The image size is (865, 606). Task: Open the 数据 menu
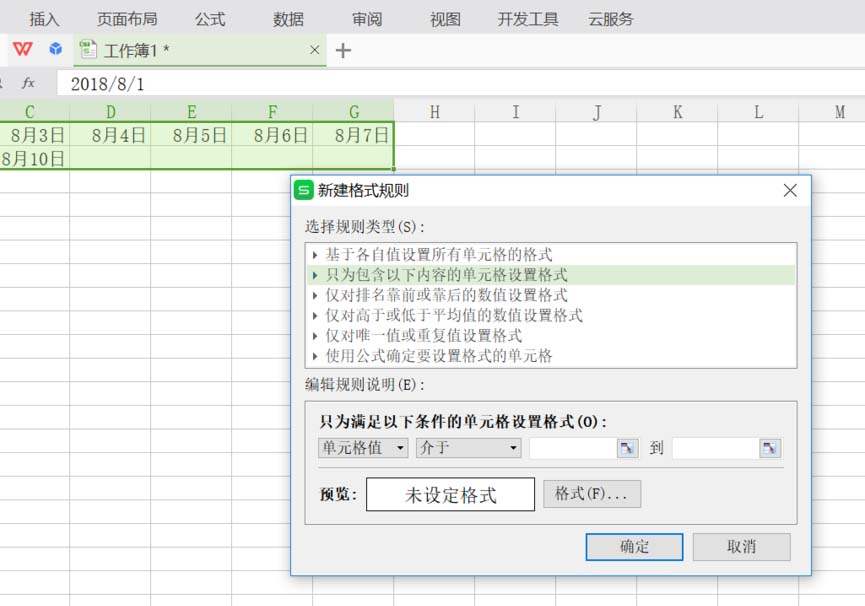[288, 17]
